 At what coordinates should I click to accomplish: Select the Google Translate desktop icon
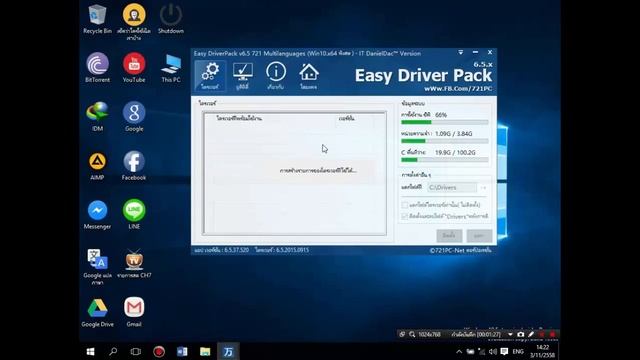[x=97, y=267]
